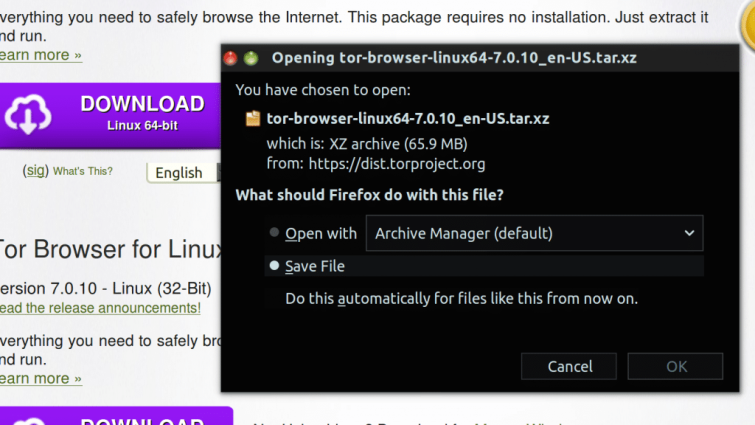Click the What's This? link

tap(83, 171)
